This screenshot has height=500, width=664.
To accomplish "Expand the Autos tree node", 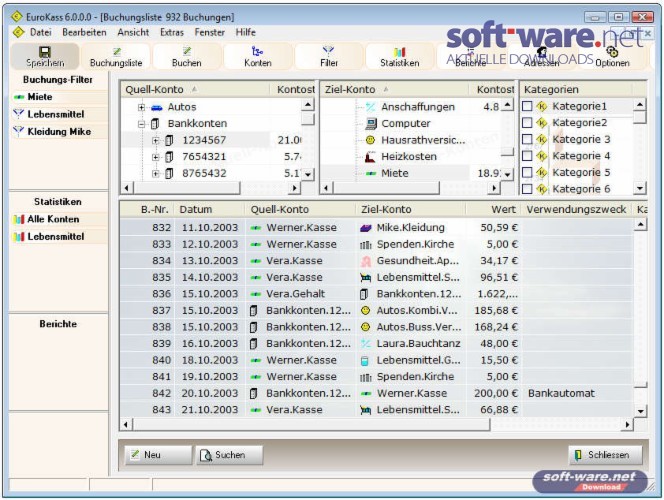I will (141, 108).
